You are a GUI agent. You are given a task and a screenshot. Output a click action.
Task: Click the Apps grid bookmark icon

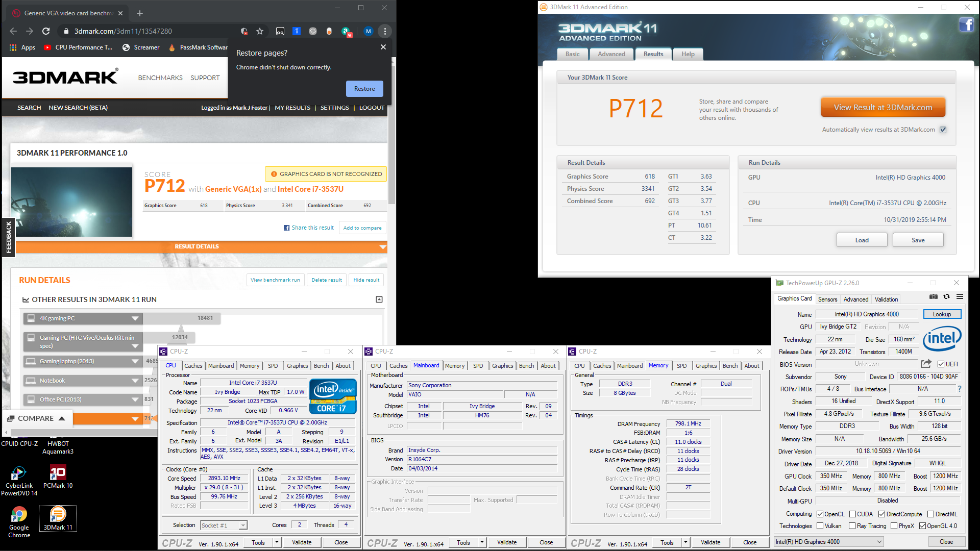tap(13, 47)
